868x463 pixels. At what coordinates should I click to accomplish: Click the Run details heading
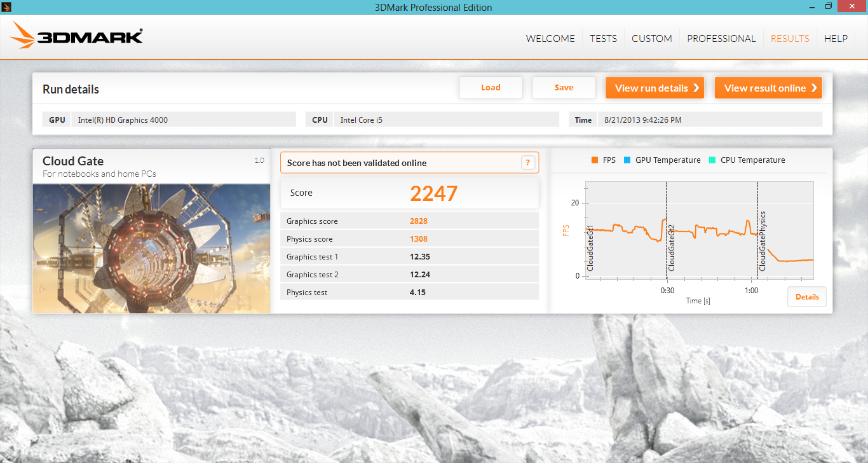click(71, 90)
